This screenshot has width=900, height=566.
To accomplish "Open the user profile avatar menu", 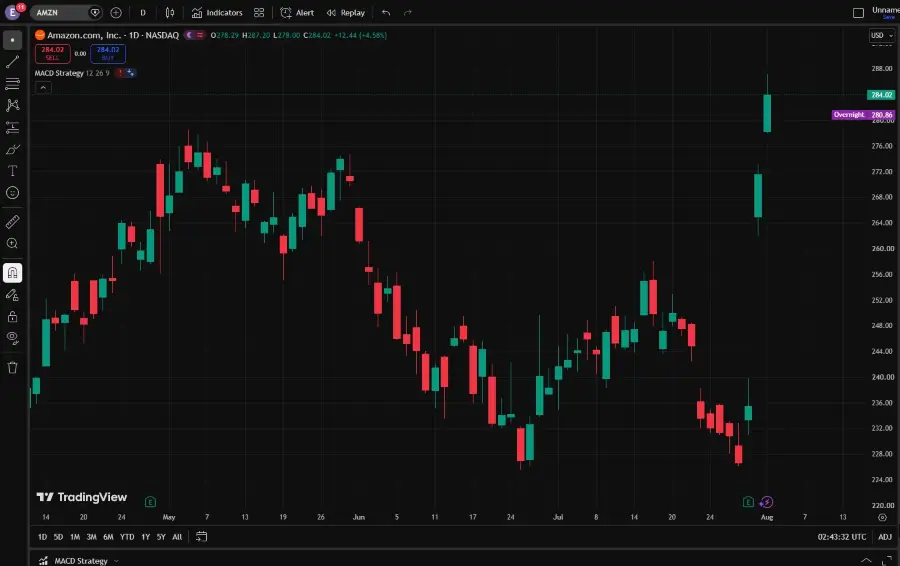I will (13, 13).
